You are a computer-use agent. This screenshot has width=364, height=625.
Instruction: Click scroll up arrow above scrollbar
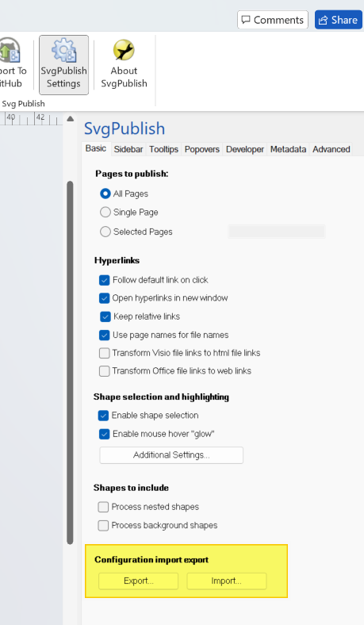pos(70,119)
